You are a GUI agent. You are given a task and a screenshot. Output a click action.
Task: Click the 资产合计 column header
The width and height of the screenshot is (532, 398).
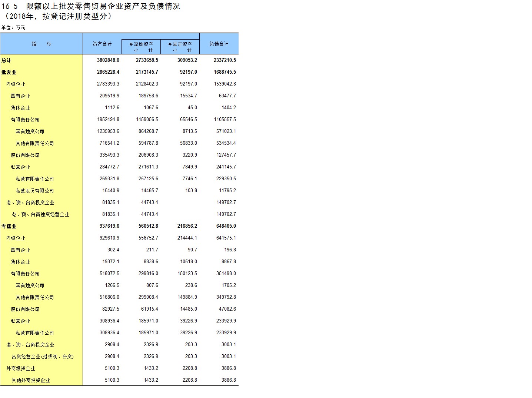pyautogui.click(x=102, y=44)
